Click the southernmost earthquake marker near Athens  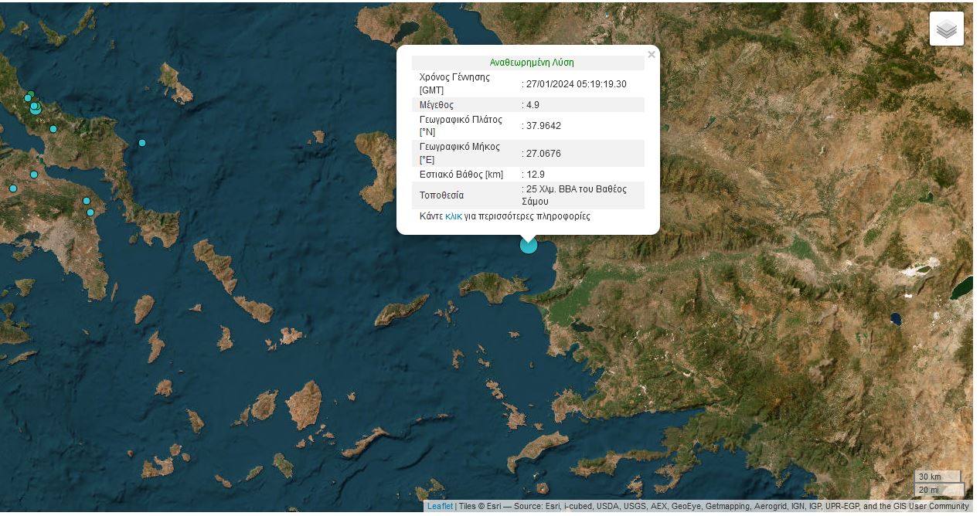tap(90, 212)
